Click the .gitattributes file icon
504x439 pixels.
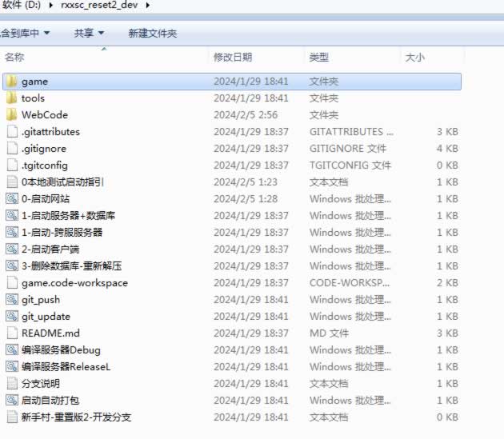click(x=12, y=131)
